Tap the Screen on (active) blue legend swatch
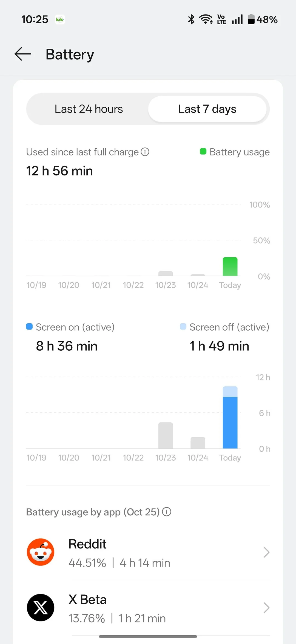 point(29,327)
